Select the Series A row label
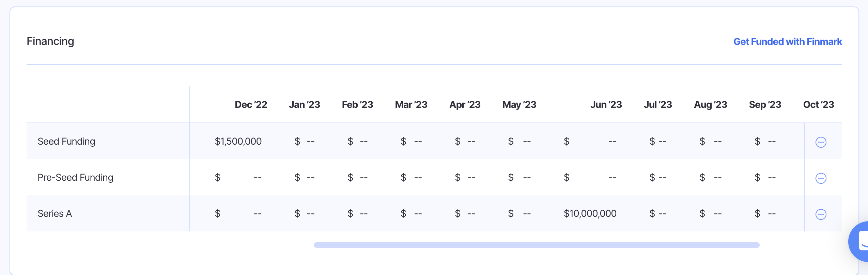868x275 pixels. click(x=55, y=213)
